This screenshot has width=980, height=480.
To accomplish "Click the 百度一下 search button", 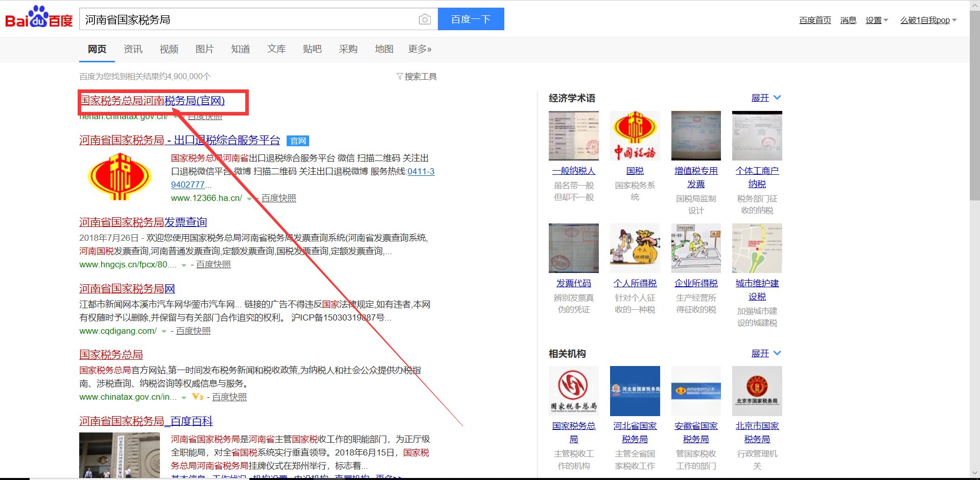I will coord(470,19).
